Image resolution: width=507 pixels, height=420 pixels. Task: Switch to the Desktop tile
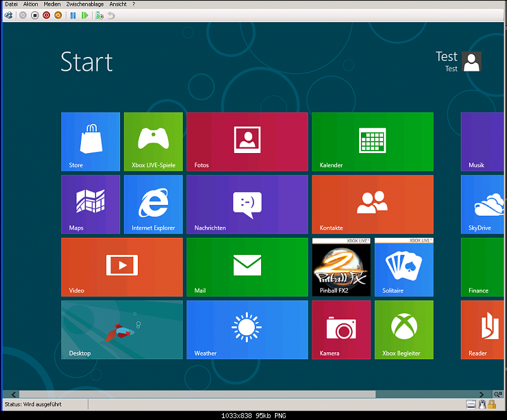pyautogui.click(x=122, y=330)
